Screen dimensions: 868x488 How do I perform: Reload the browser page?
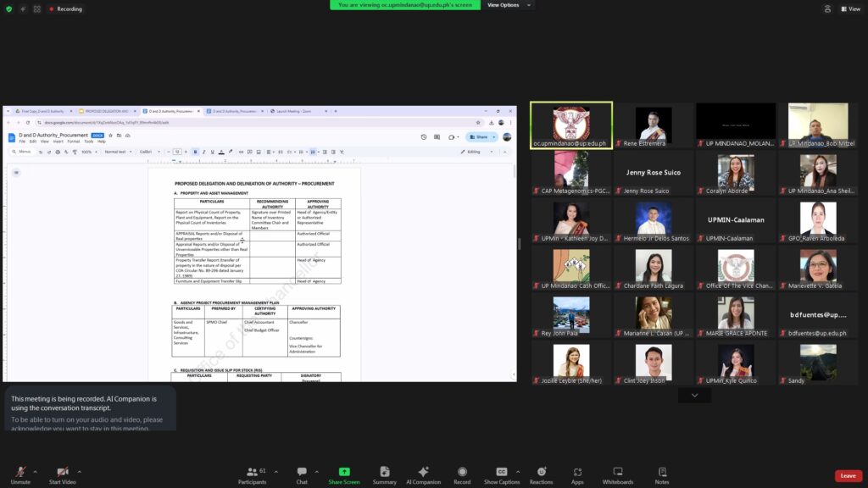click(28, 122)
